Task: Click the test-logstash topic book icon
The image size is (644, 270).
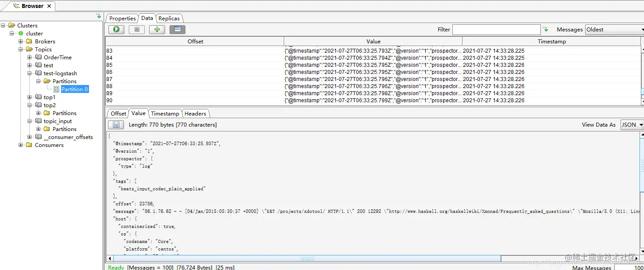Action: point(39,73)
